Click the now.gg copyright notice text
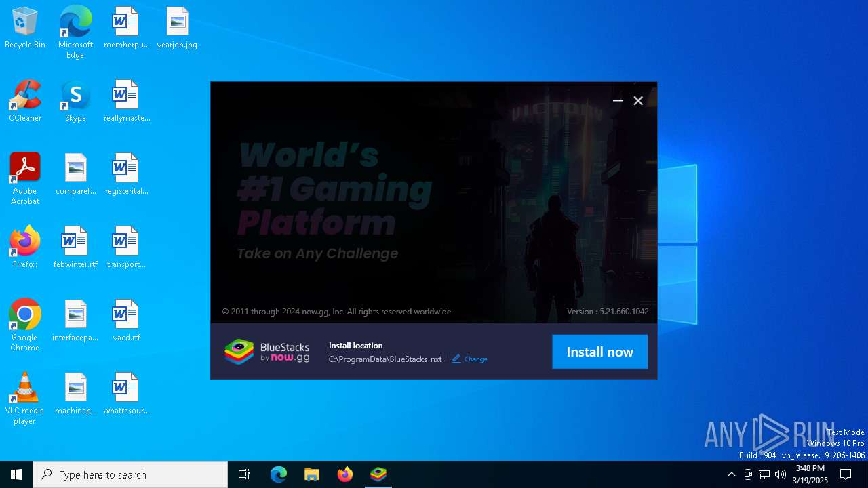This screenshot has height=488, width=868. (x=336, y=312)
